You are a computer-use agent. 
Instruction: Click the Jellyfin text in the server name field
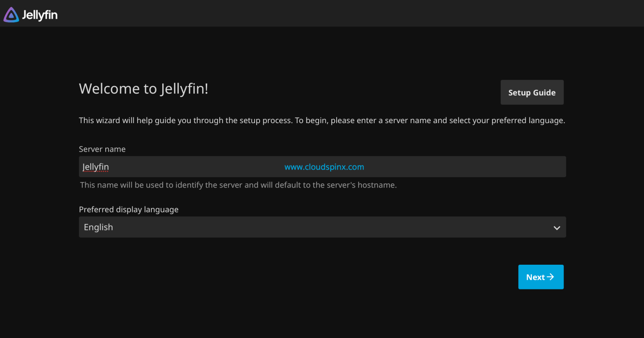(95, 166)
